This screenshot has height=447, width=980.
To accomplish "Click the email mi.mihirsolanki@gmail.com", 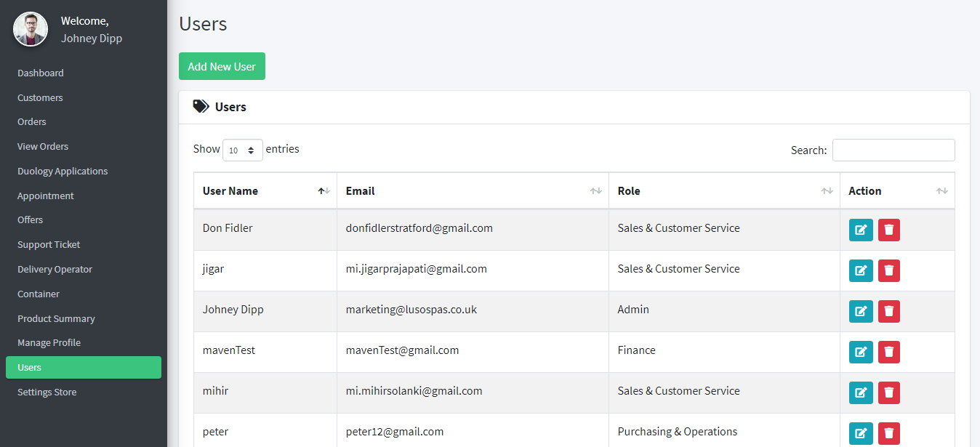I will tap(414, 390).
